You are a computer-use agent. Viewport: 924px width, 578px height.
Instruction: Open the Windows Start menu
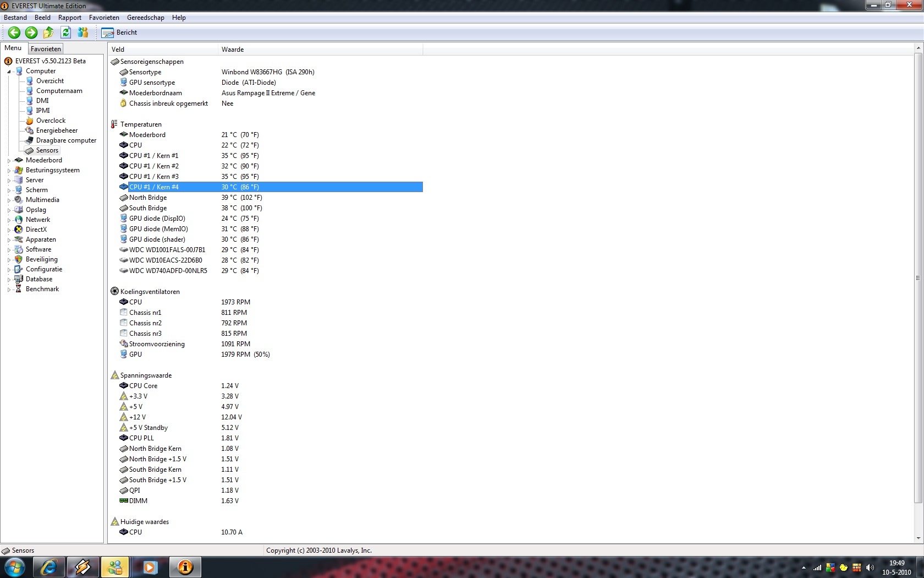coord(15,567)
